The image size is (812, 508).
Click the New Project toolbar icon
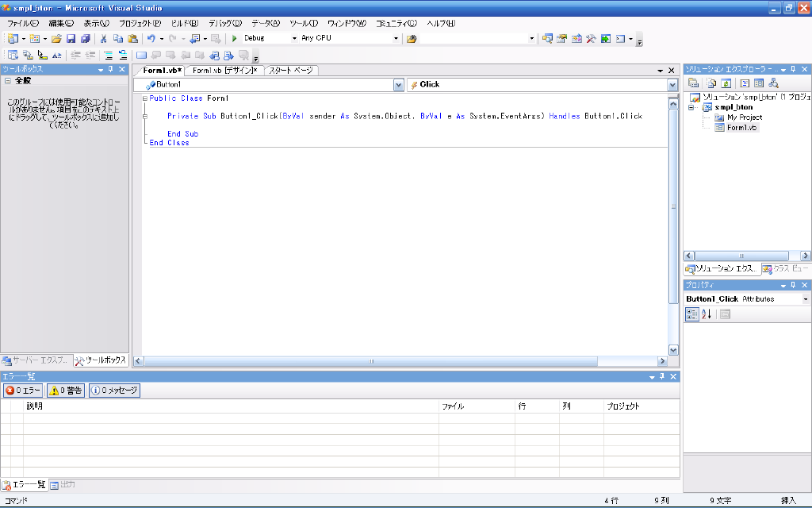coord(13,39)
